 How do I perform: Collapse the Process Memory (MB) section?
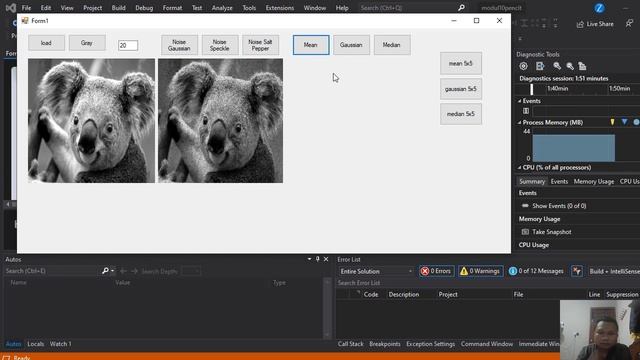click(520, 122)
